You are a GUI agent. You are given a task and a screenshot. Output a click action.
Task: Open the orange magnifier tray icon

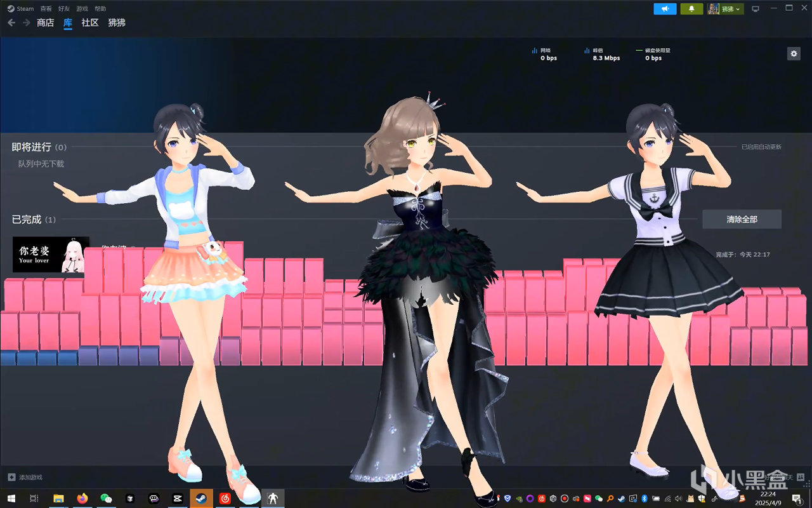click(x=610, y=498)
